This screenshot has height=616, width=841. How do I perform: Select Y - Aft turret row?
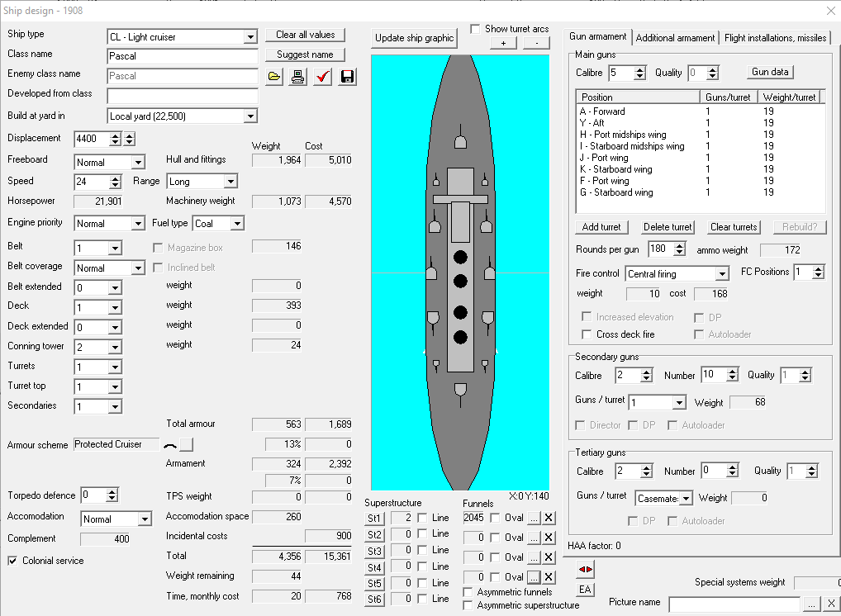coord(700,123)
